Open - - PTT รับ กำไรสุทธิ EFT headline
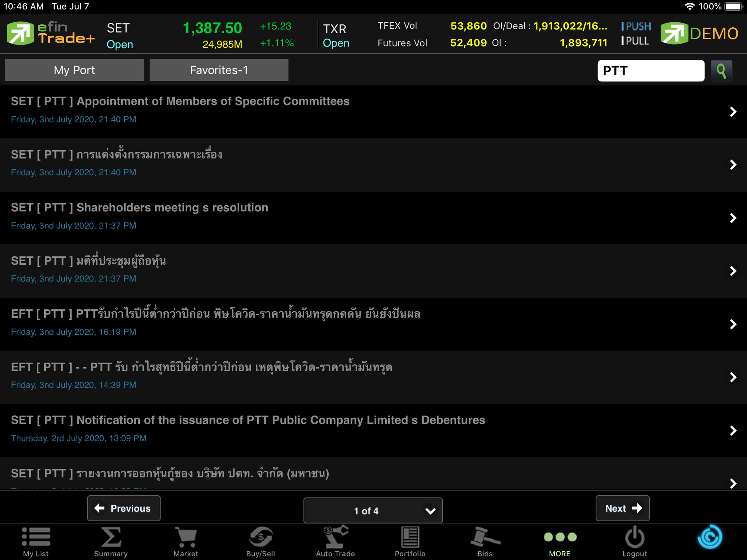747x560 pixels. point(202,367)
